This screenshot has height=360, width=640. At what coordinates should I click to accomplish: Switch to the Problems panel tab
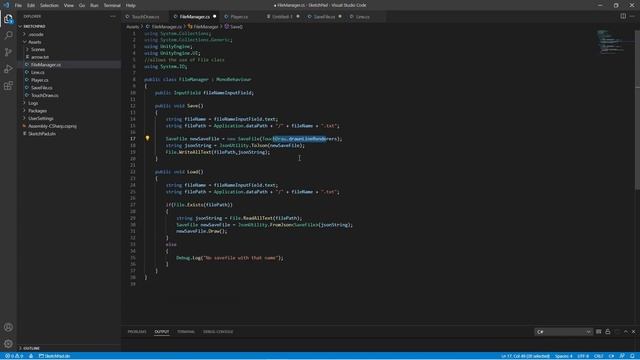[137, 332]
